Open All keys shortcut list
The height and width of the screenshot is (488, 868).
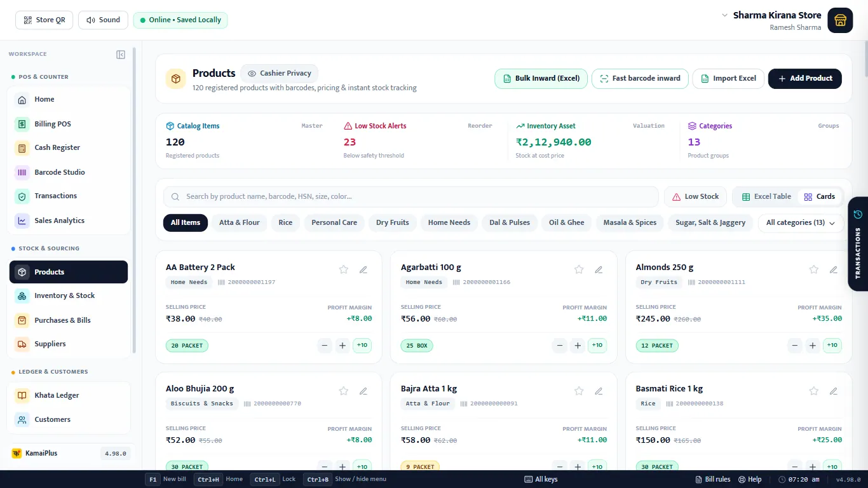point(541,479)
